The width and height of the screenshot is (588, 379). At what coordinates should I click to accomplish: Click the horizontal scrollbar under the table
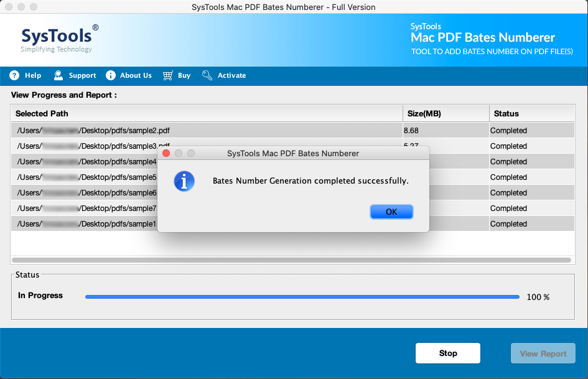291,260
